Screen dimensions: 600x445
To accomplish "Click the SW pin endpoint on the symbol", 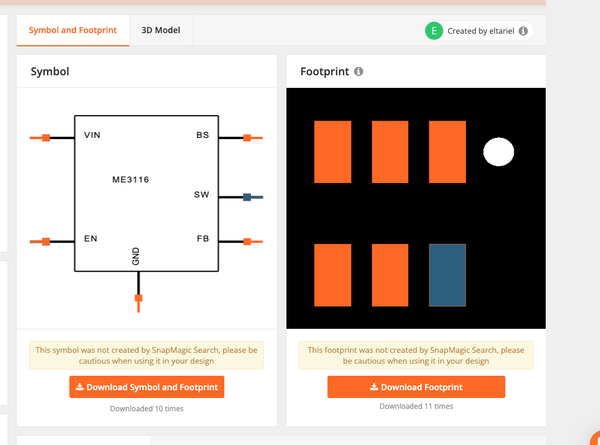I will (247, 197).
